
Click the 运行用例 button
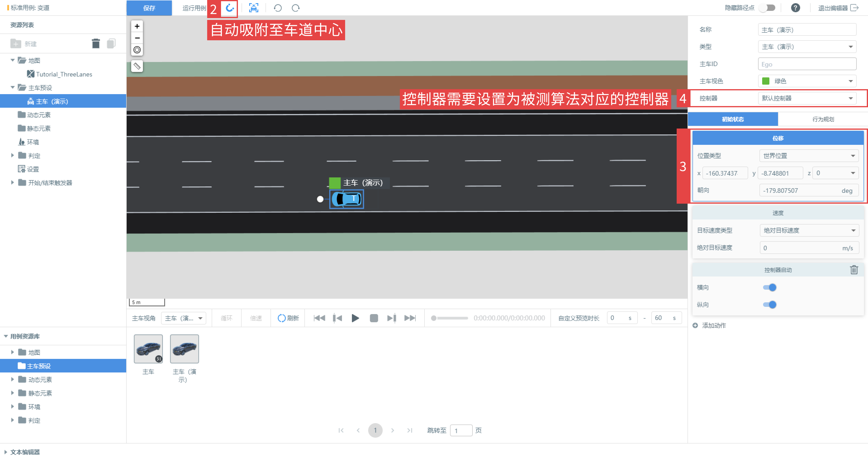[x=194, y=8]
